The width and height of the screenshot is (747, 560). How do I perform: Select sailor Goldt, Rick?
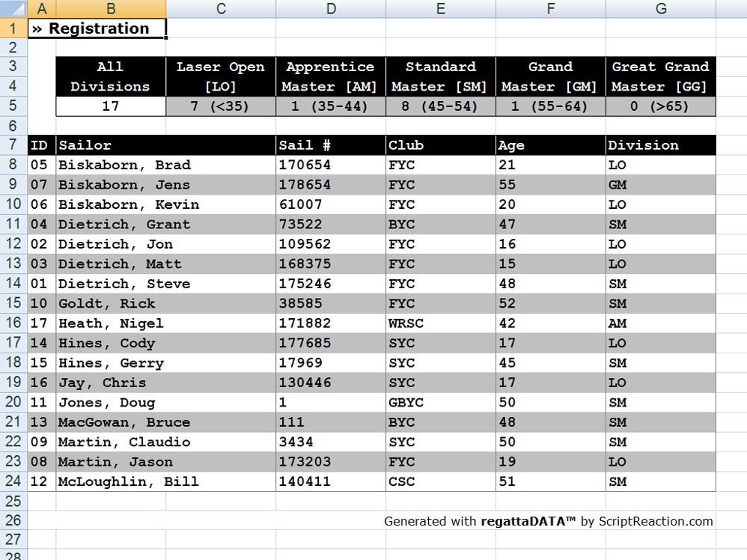click(x=165, y=303)
